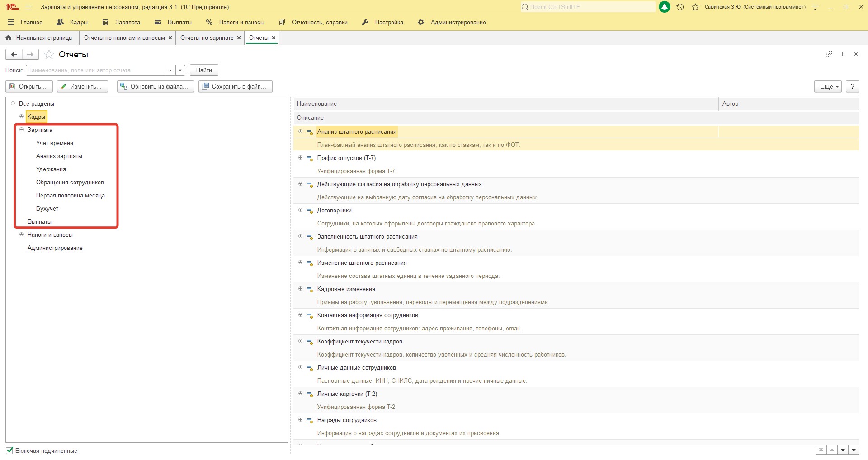The image size is (868, 460).
Task: Click Обновить из файла... button
Action: 156,87
